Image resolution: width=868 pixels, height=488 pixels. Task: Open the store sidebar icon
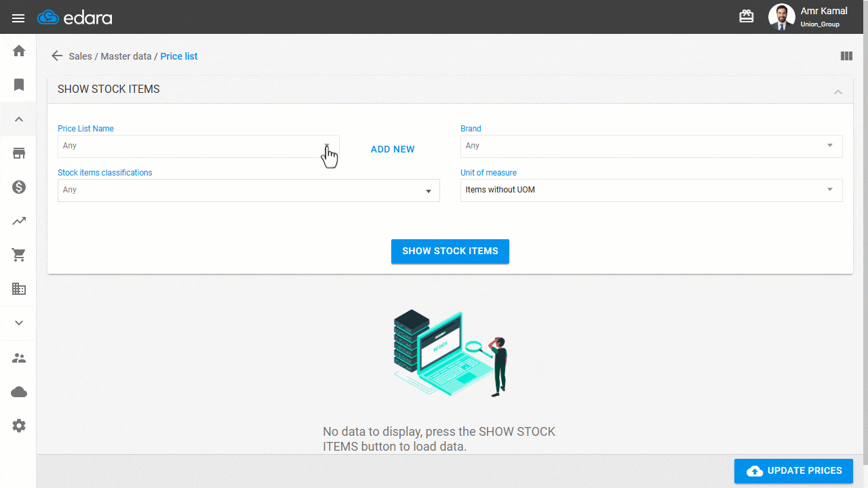[x=19, y=153]
